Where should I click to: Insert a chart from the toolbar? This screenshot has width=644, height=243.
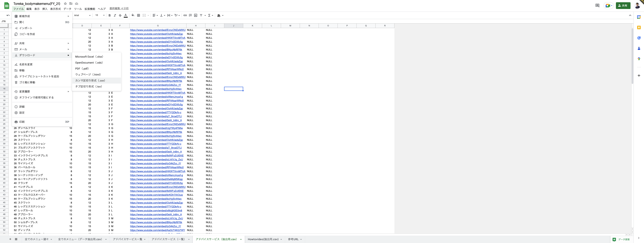coord(196,15)
